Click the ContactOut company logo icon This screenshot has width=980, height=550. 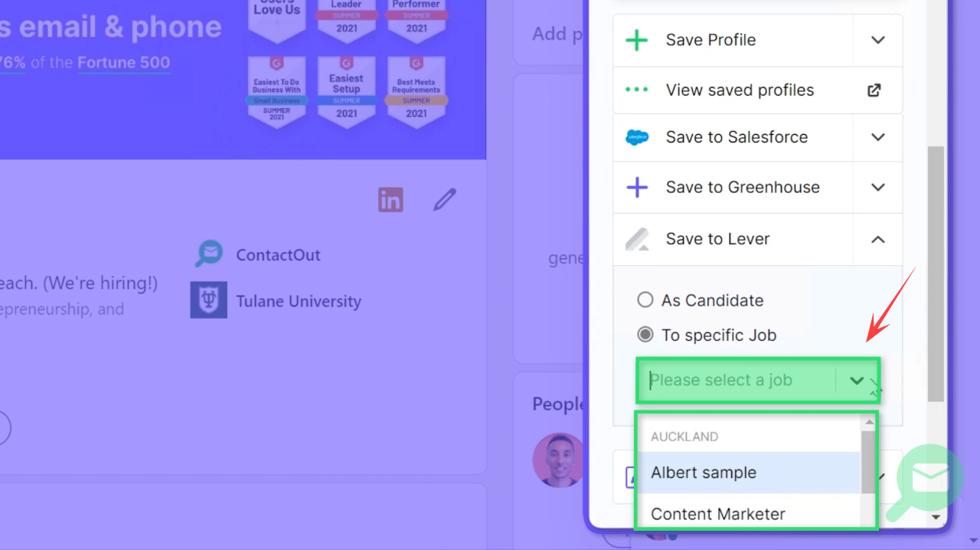click(x=208, y=254)
